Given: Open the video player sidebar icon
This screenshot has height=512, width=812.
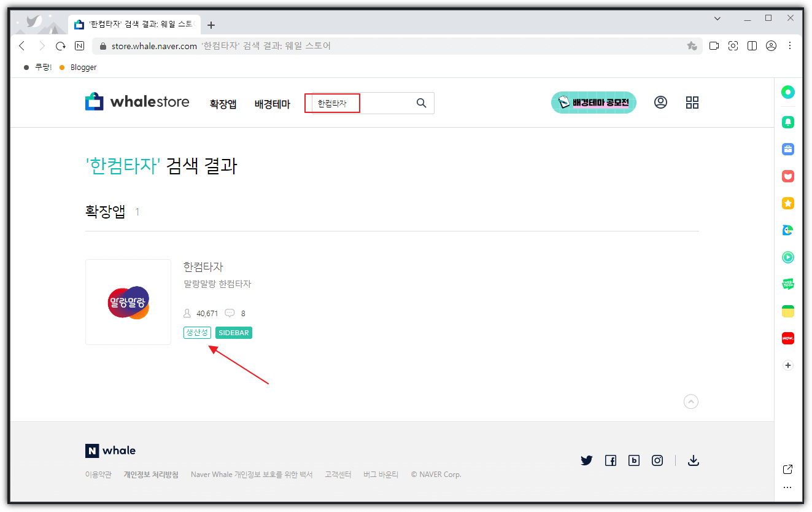Looking at the screenshot, I should 788,257.
